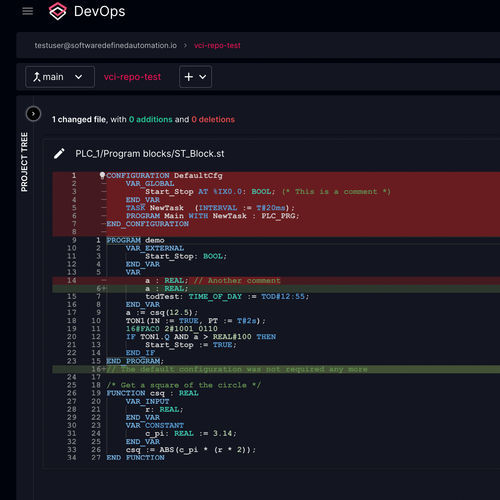Click '1 changed file' summary text

click(x=79, y=119)
